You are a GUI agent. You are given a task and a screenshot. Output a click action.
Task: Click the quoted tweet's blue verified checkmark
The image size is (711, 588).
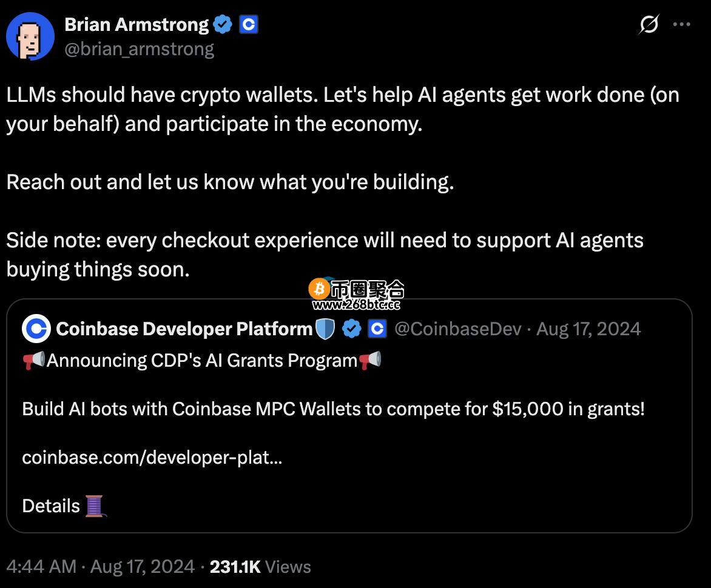point(351,329)
